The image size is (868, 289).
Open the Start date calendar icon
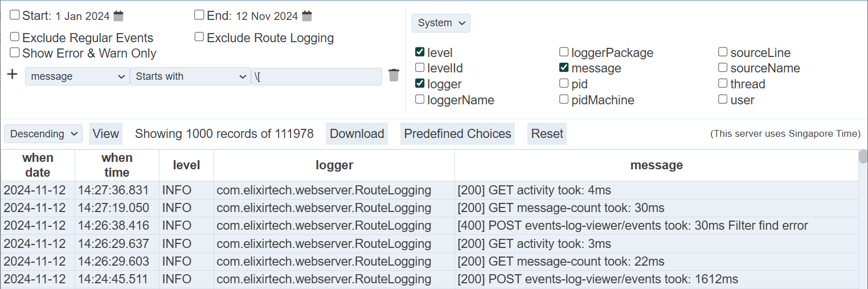tap(118, 16)
